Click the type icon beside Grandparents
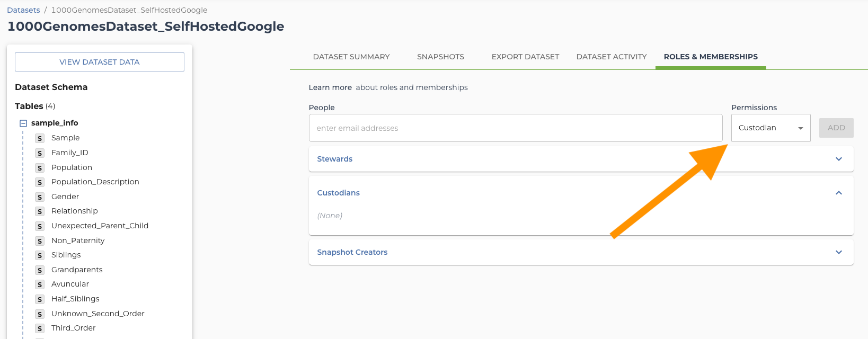 pyautogui.click(x=40, y=270)
